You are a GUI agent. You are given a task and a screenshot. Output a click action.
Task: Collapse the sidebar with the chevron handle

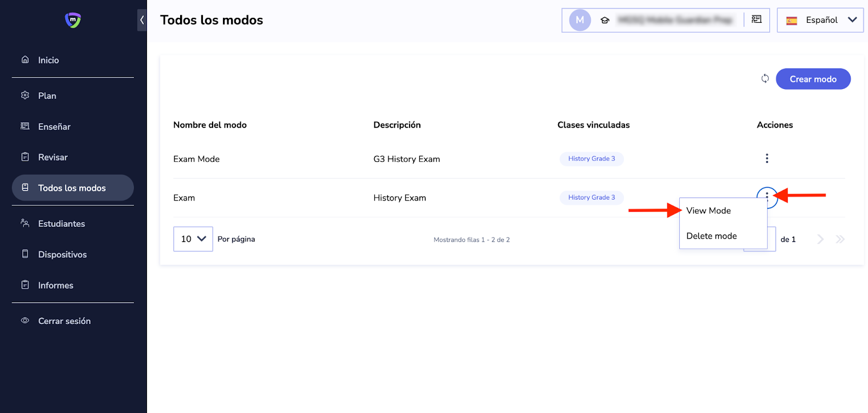(142, 20)
